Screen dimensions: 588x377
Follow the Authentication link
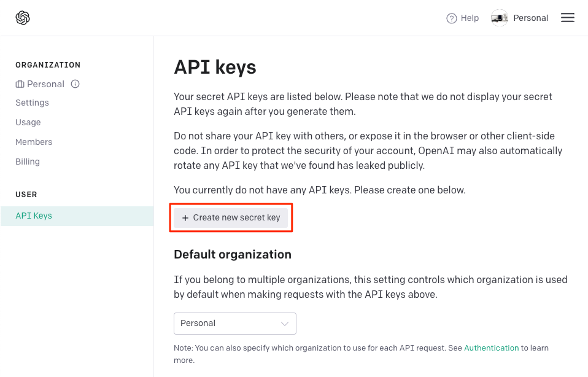[x=491, y=348]
